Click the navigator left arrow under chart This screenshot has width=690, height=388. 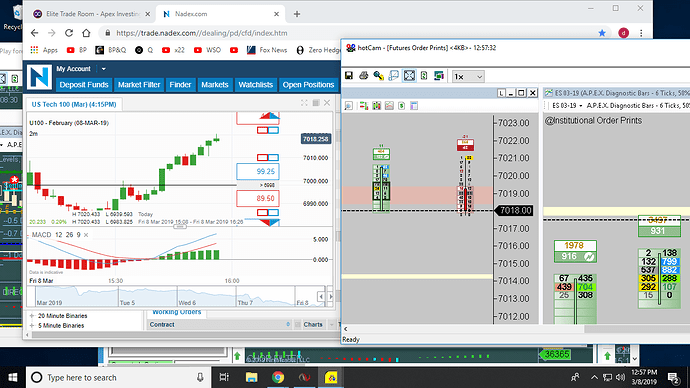click(321, 296)
